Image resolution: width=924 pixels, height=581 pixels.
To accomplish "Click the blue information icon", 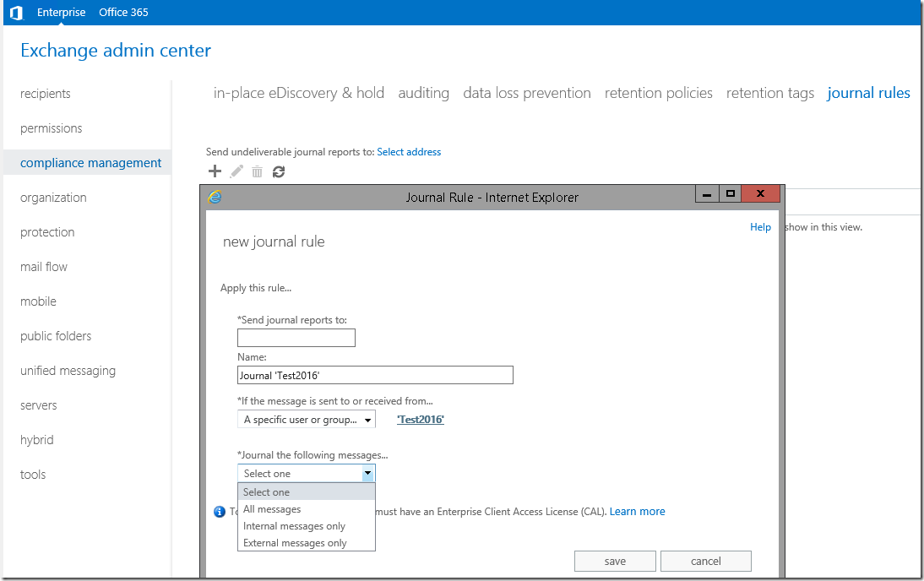I will 220,512.
